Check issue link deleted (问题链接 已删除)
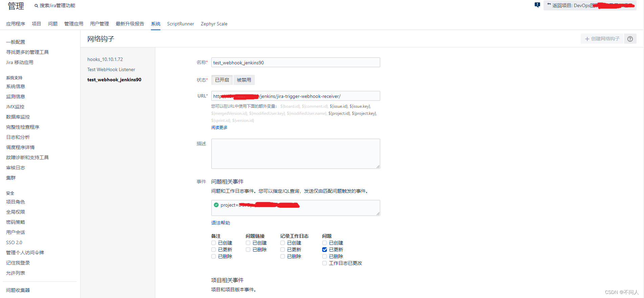This screenshot has height=298, width=644. click(248, 250)
